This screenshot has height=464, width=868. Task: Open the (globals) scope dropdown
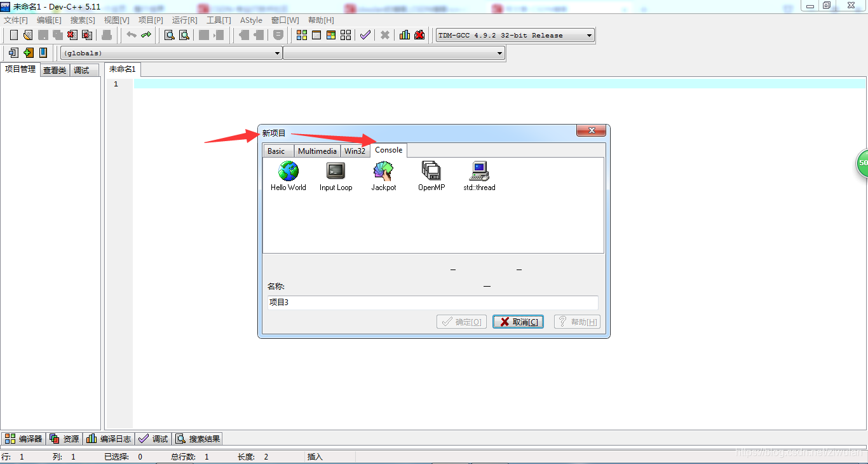tap(172, 53)
